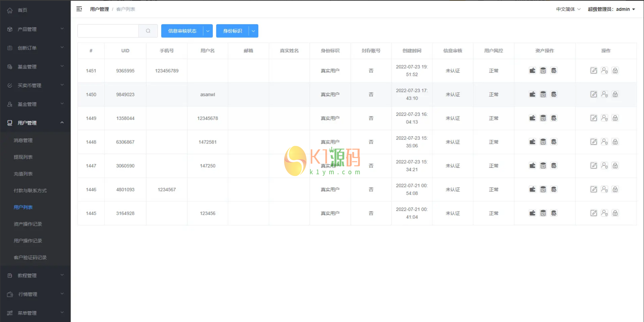The height and width of the screenshot is (322, 644).
Task: Click the search text input field
Action: pos(108,31)
